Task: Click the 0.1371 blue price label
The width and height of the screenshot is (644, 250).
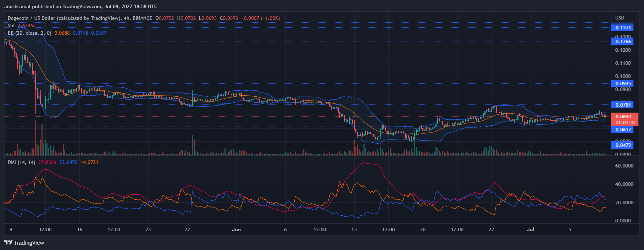Action: click(623, 28)
